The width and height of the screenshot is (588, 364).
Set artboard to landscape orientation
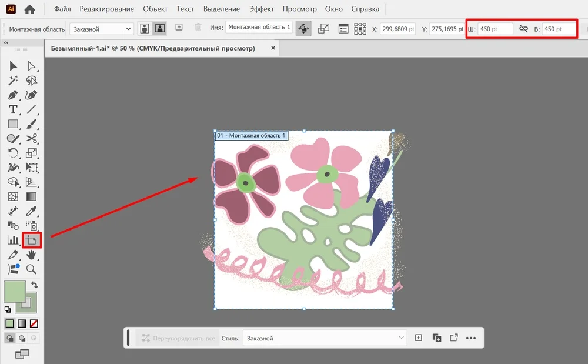point(159,29)
